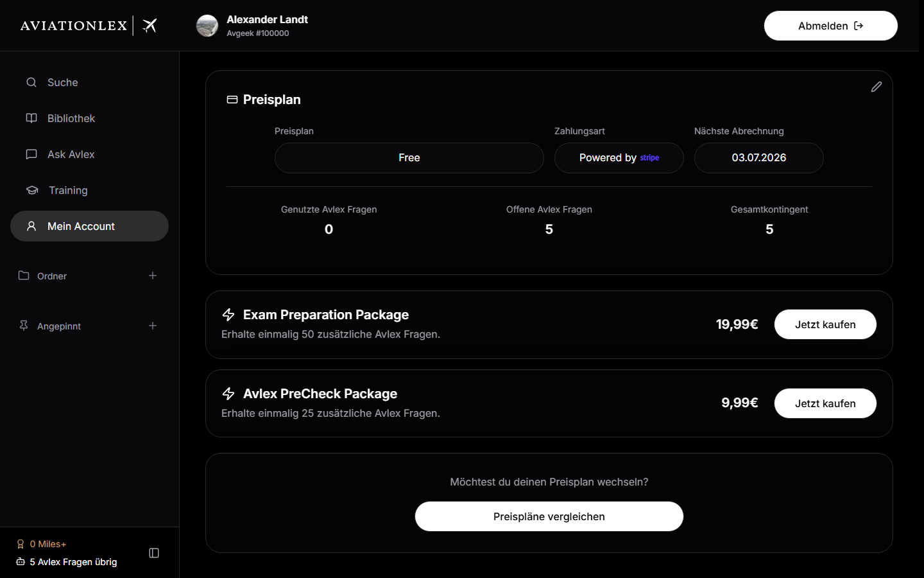The image size is (924, 578).
Task: Click Preispläne vergleichen button
Action: (549, 516)
